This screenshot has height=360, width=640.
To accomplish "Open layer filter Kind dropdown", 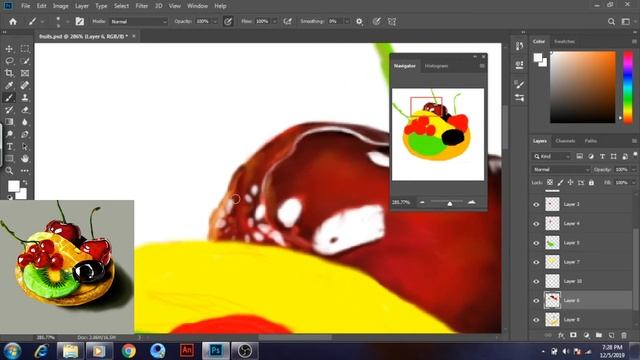I will (552, 156).
